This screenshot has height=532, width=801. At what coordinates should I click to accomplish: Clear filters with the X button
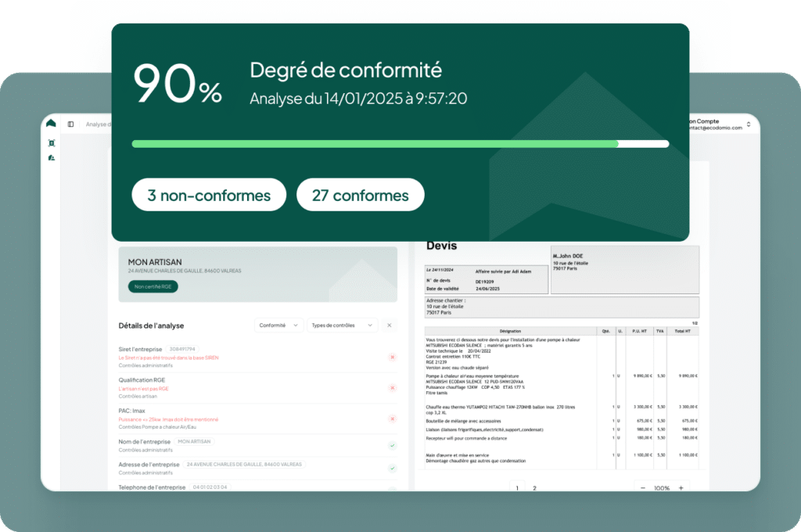pos(389,325)
